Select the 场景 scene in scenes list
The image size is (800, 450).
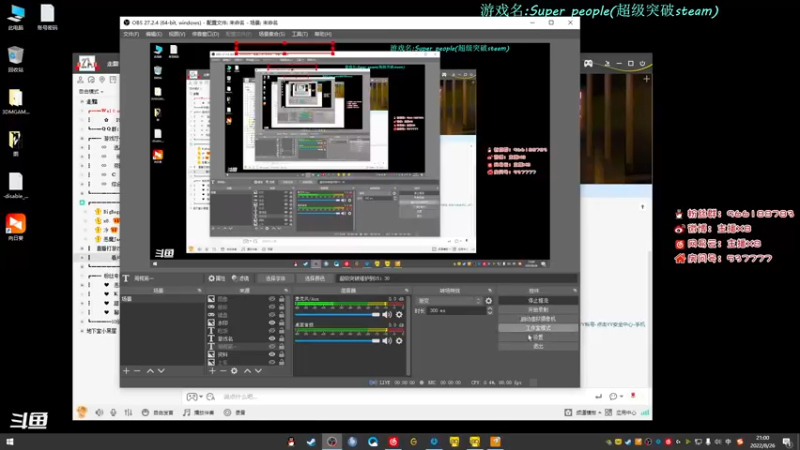[162, 299]
